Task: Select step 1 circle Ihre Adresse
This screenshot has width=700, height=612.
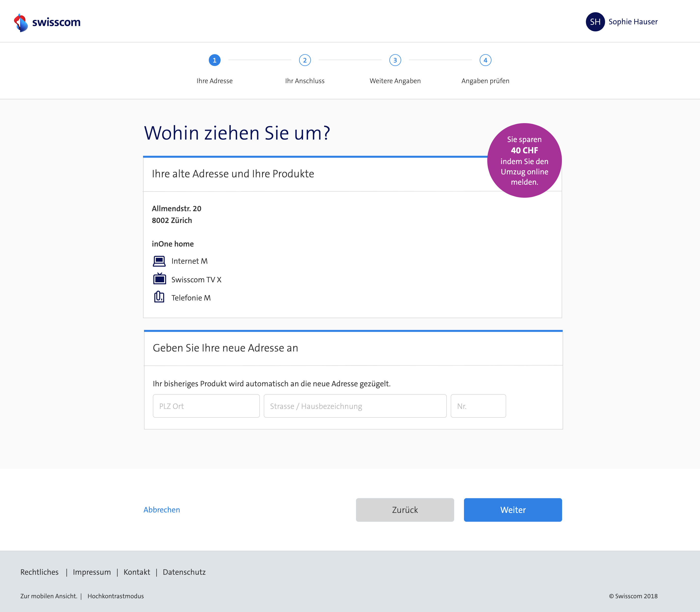Action: (x=214, y=60)
